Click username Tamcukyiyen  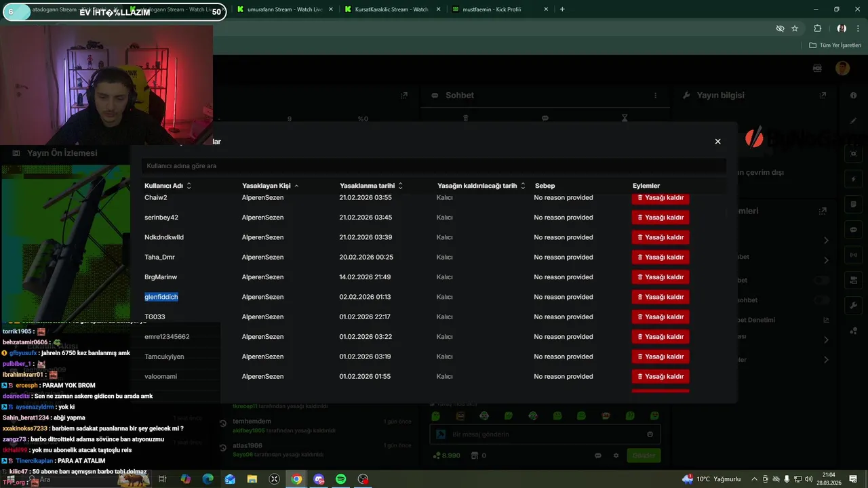coord(164,357)
